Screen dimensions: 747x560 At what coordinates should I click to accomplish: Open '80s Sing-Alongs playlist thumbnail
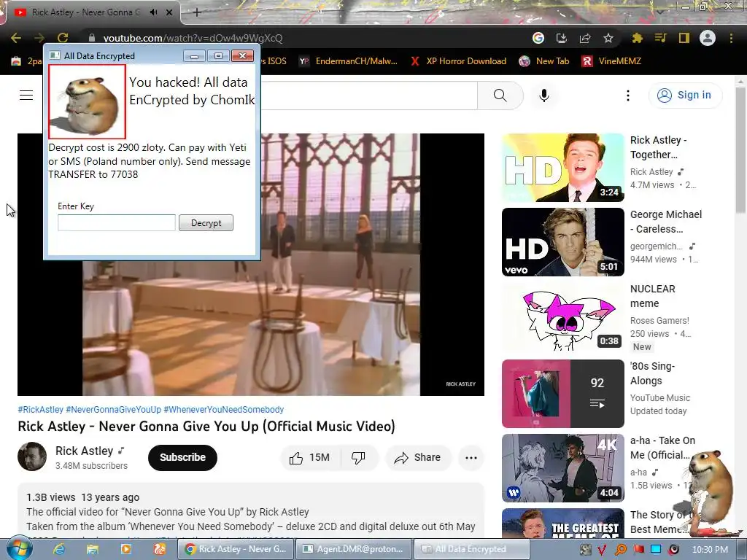pos(563,393)
